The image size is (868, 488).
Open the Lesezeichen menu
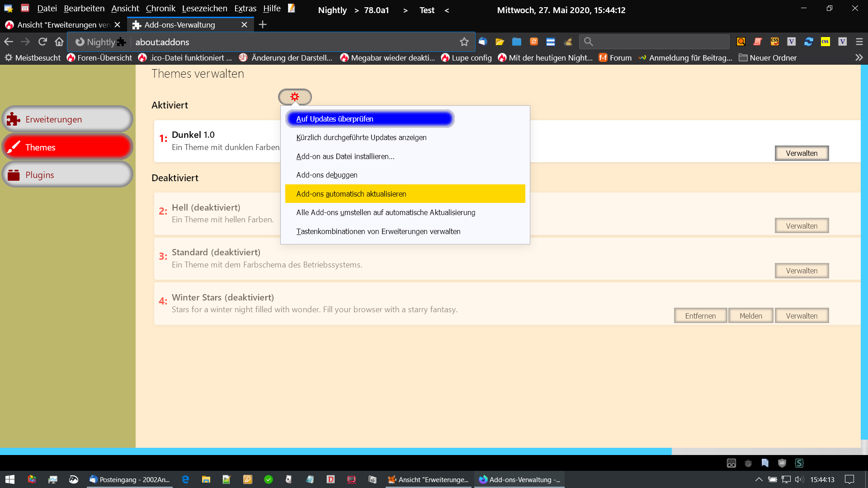point(204,9)
